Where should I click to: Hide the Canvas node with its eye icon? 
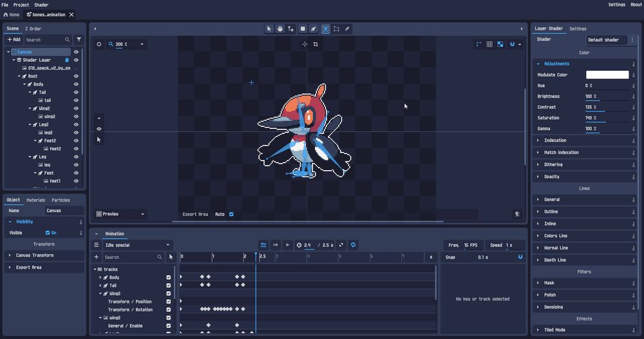(x=76, y=52)
